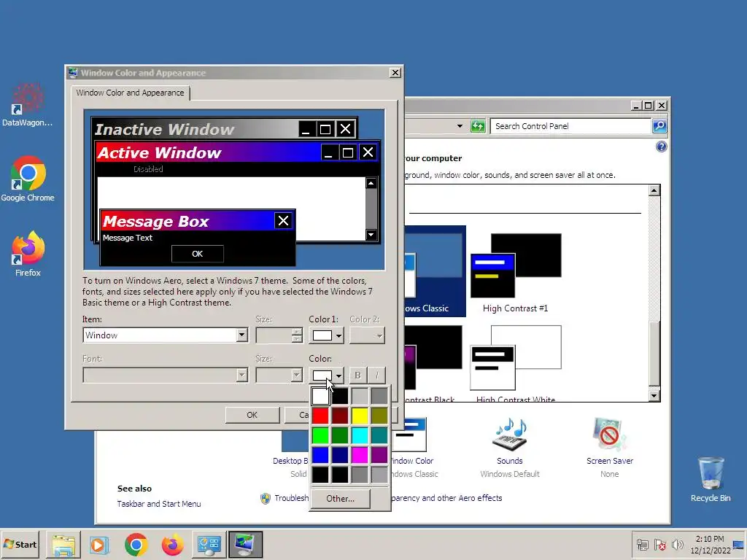This screenshot has height=560, width=747.
Task: Expand the Color 2 dropdown
Action: point(367,335)
